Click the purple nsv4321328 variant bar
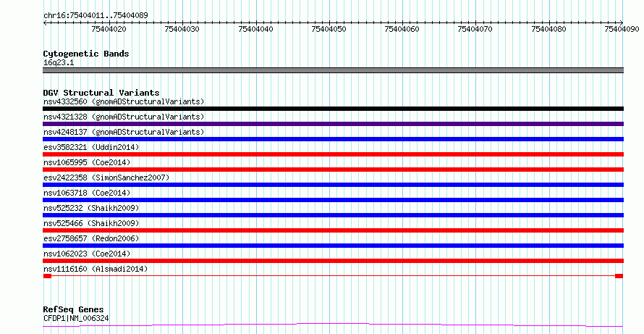The height and width of the screenshot is (334, 644). (333, 124)
